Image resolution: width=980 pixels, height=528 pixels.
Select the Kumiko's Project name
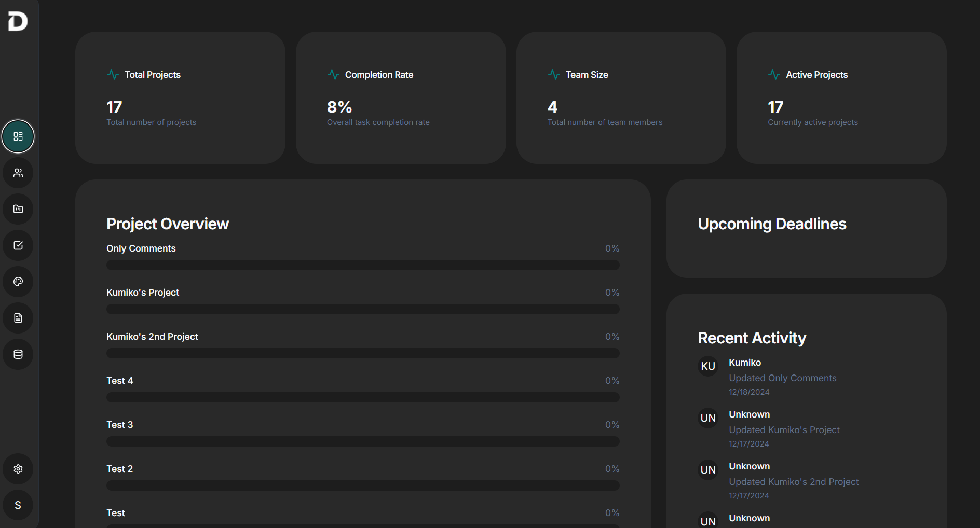point(143,293)
